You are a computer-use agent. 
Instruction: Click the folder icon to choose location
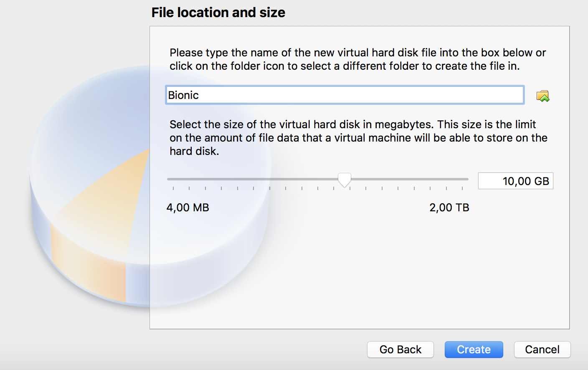[x=542, y=96]
